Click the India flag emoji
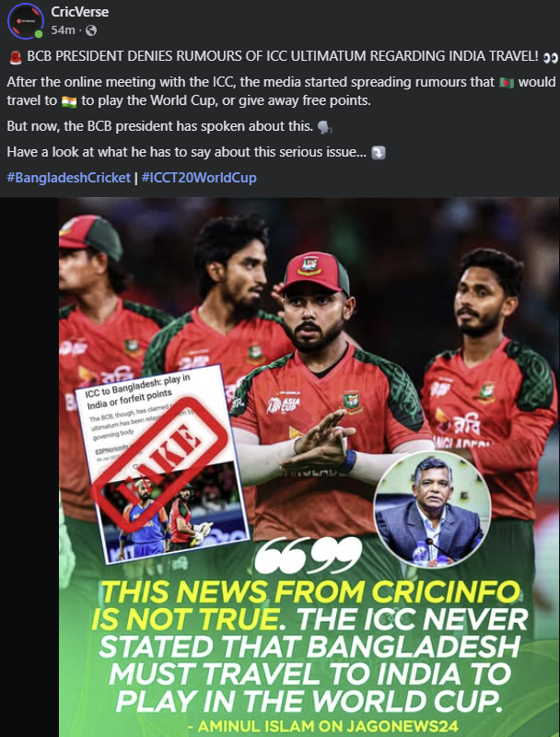Viewport: 560px width, 737px height. [x=68, y=101]
